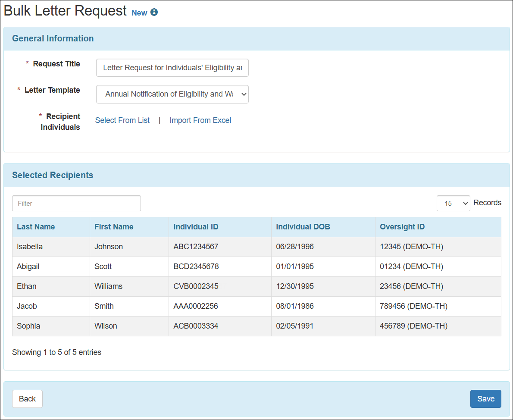
Task: Select the Isabella last name cell
Action: tap(51, 247)
